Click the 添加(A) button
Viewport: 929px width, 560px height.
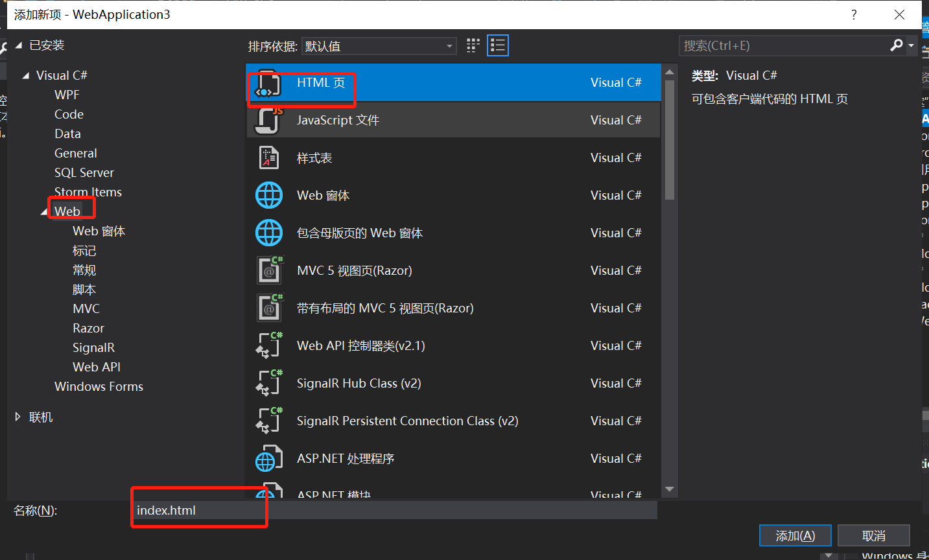pyautogui.click(x=795, y=536)
